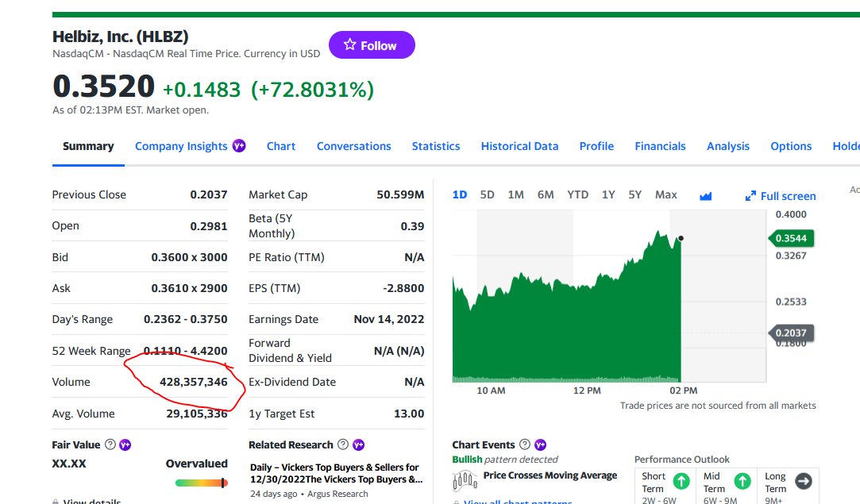Open the chart in Full screen
This screenshot has width=860, height=504.
click(781, 196)
